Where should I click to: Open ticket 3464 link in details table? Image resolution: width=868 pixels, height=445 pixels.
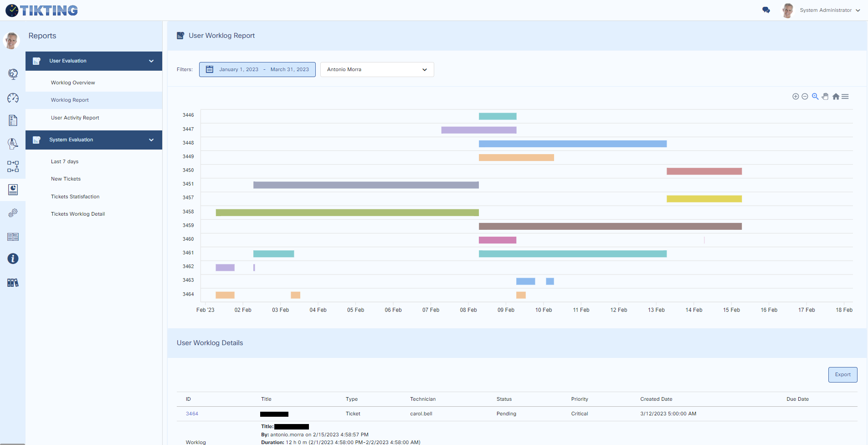[x=192, y=414]
